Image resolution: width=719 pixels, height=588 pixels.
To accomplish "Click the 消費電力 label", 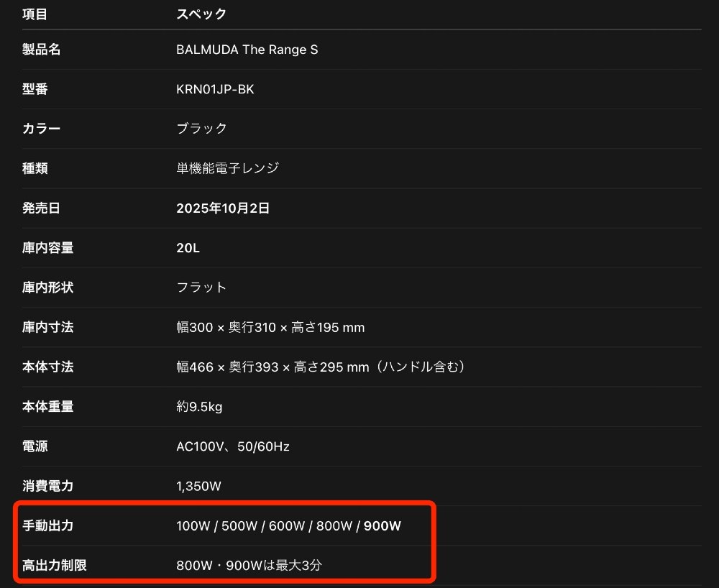I will coord(47,486).
